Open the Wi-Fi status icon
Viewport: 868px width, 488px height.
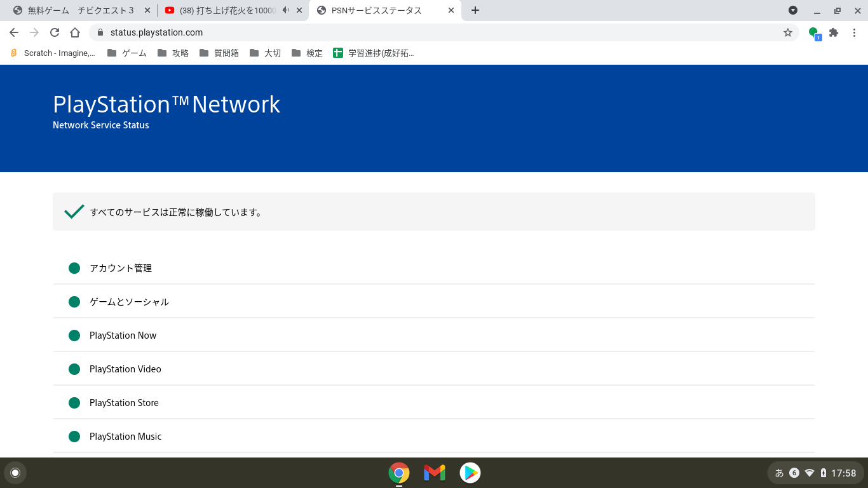pyautogui.click(x=810, y=473)
